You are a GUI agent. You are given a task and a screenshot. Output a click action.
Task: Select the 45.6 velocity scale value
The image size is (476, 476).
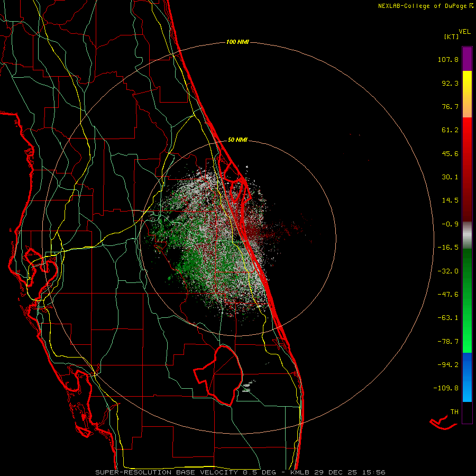450,153
